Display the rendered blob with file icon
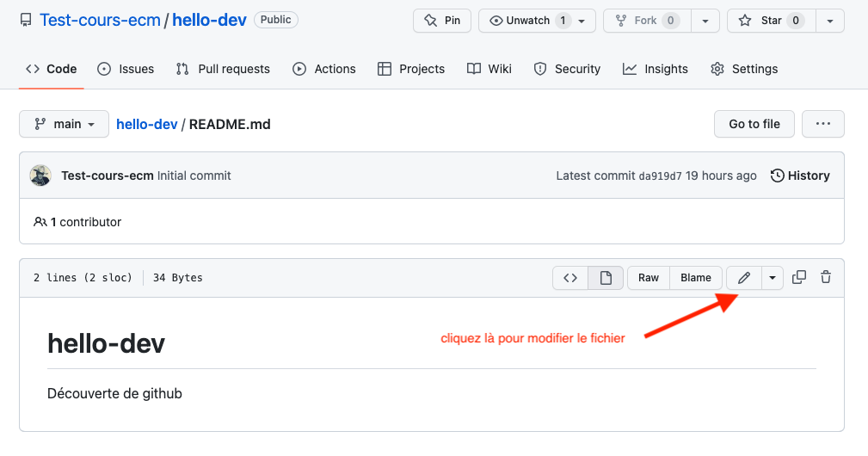The height and width of the screenshot is (456, 868). coord(606,278)
